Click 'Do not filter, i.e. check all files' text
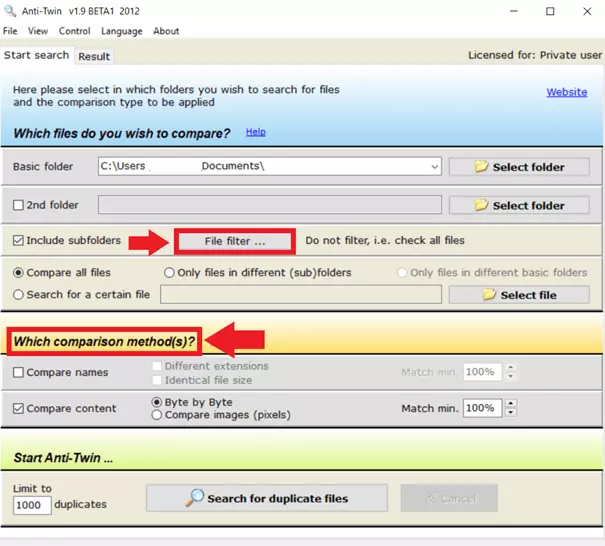This screenshot has height=546, width=605. 385,240
